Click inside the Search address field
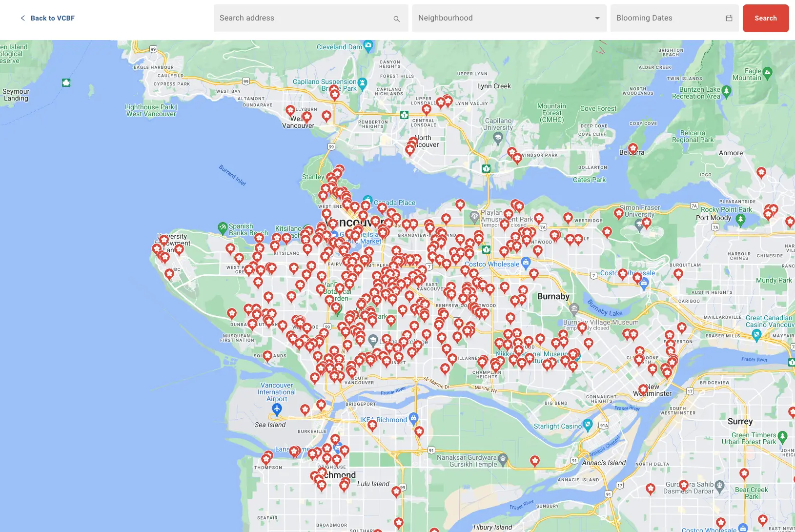This screenshot has height=532, width=795. click(293, 18)
